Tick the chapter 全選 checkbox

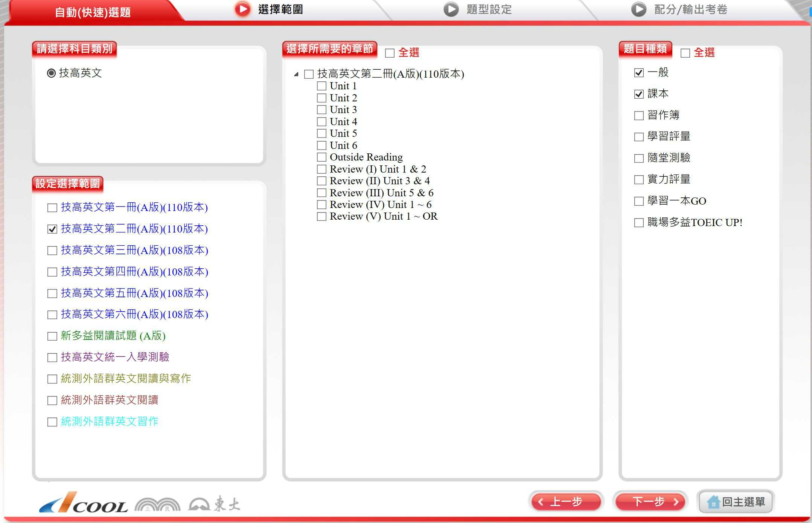390,53
